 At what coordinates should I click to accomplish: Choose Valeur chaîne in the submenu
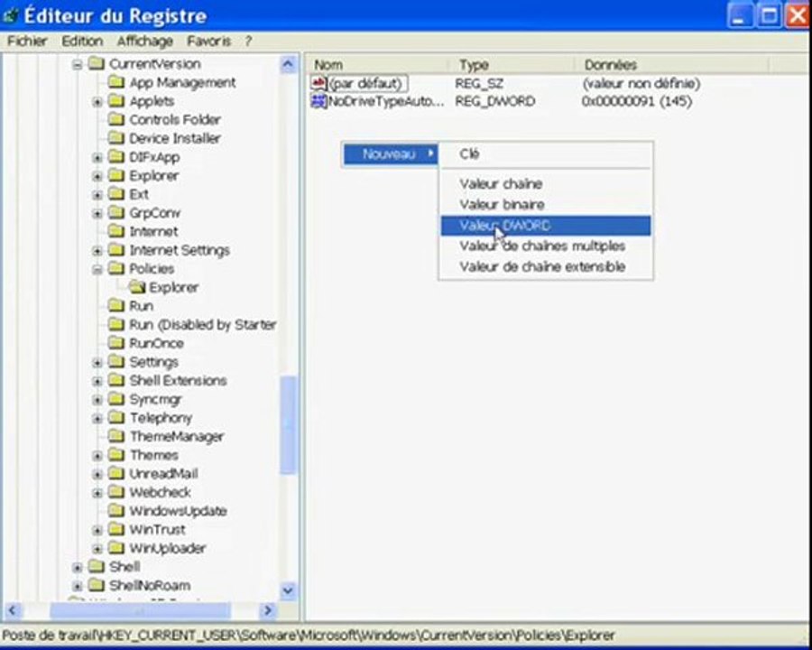[x=546, y=183]
